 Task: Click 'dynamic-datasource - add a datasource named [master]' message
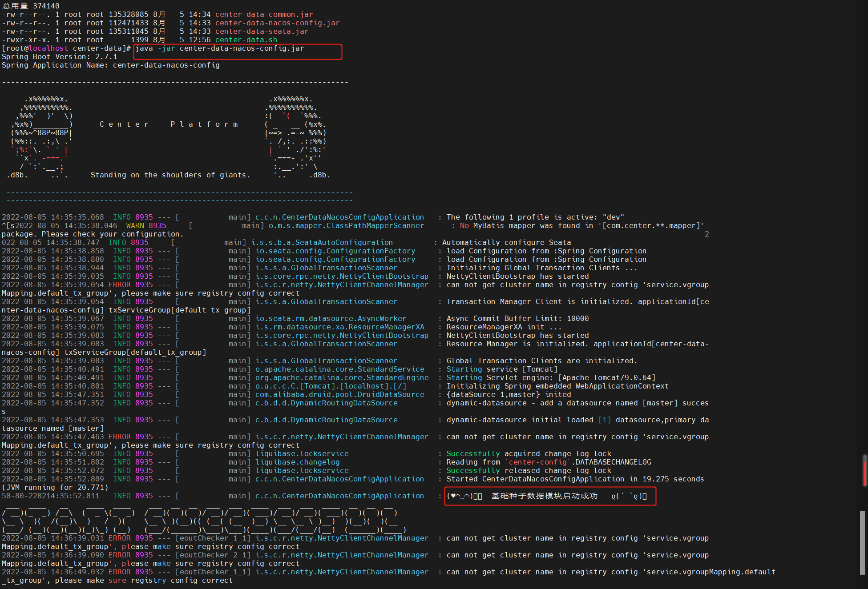[x=562, y=403]
